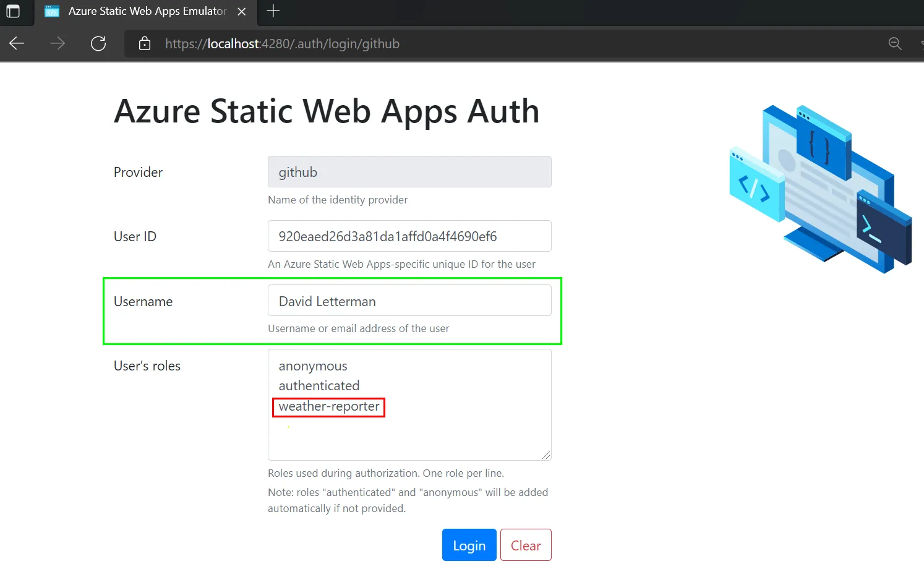Click the resize handle of roles textarea
Screen dimensions: 924x564
tap(545, 455)
